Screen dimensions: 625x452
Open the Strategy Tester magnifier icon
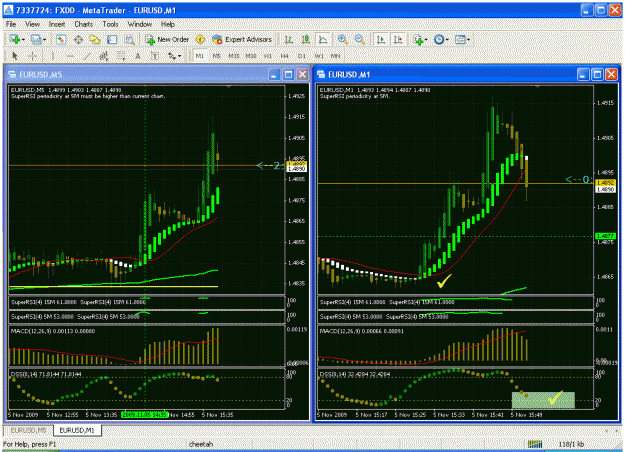(129, 39)
